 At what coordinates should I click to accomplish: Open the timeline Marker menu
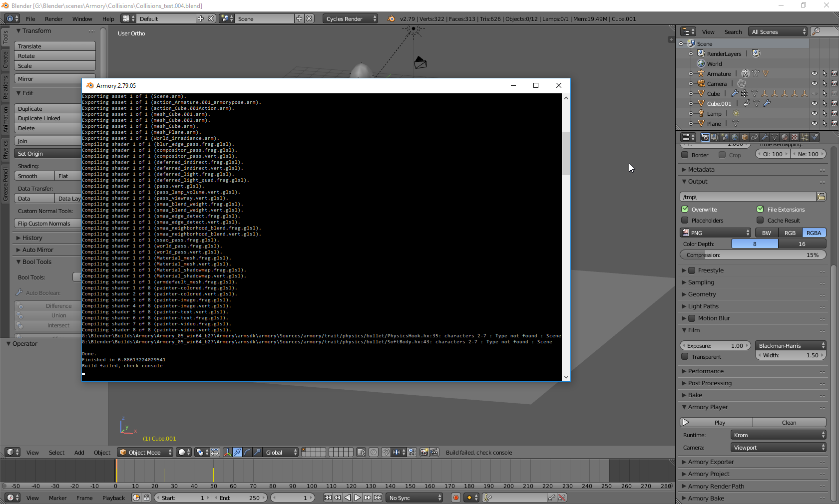[x=57, y=498]
